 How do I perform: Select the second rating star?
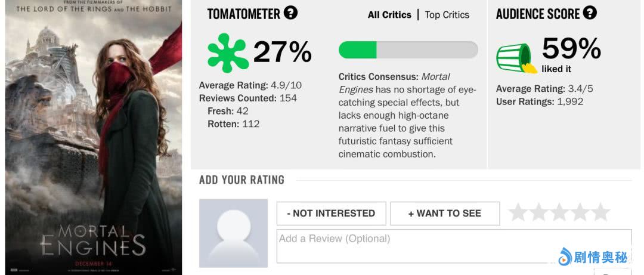[x=538, y=212]
